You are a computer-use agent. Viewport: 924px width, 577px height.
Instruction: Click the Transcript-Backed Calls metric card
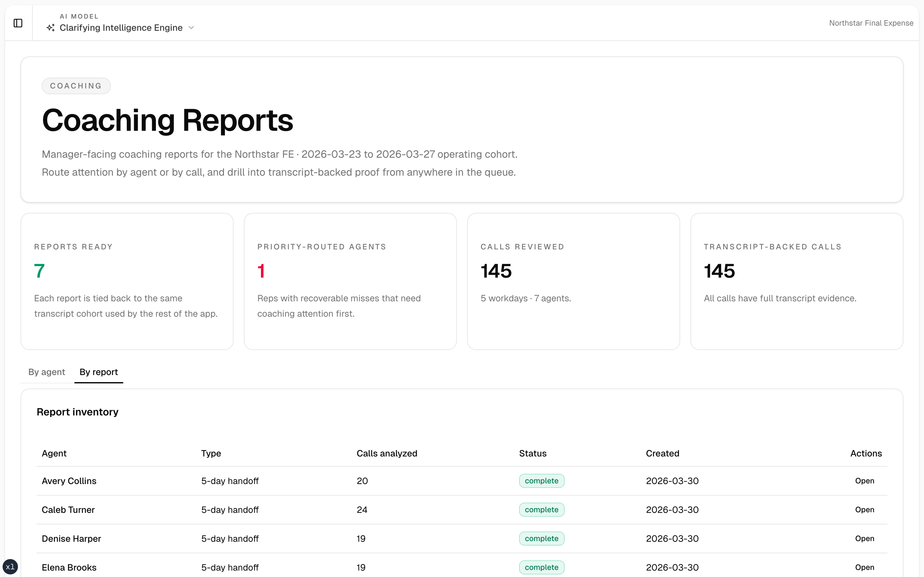click(797, 281)
